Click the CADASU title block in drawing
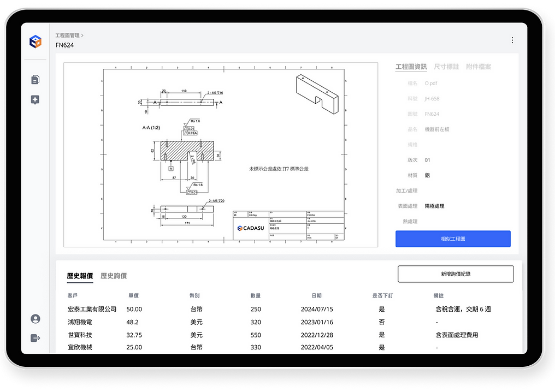Screen dimensions: 555x392 pyautogui.click(x=288, y=225)
